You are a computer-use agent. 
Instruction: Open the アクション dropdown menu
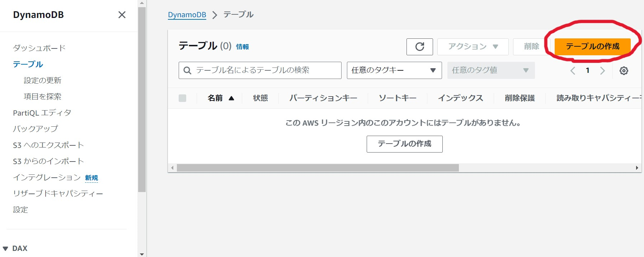473,47
